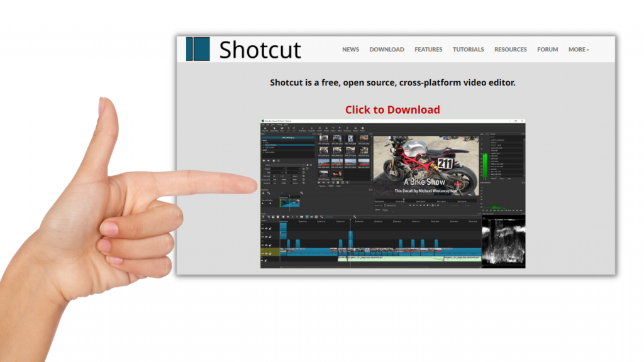644x362 pixels.
Task: Click the timeline Copy icon
Action: point(273,217)
